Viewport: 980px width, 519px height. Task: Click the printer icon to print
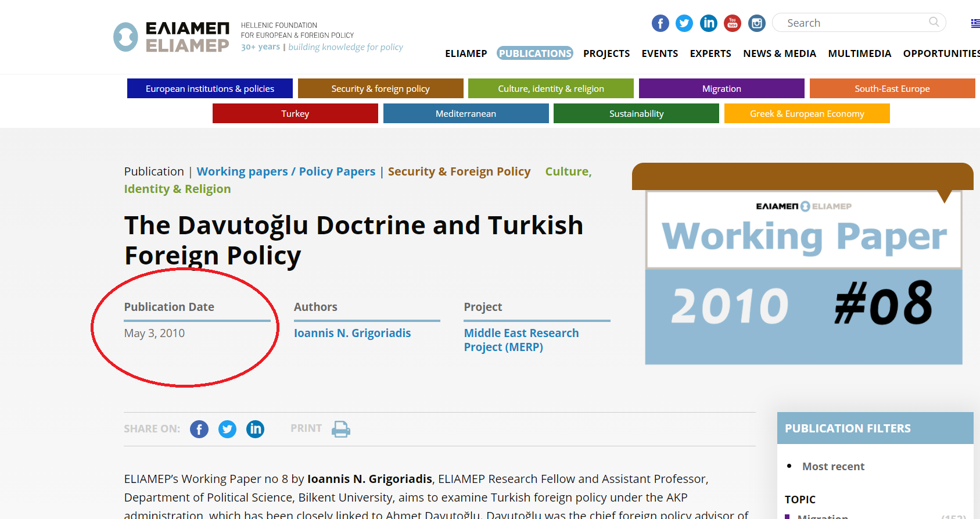click(340, 429)
